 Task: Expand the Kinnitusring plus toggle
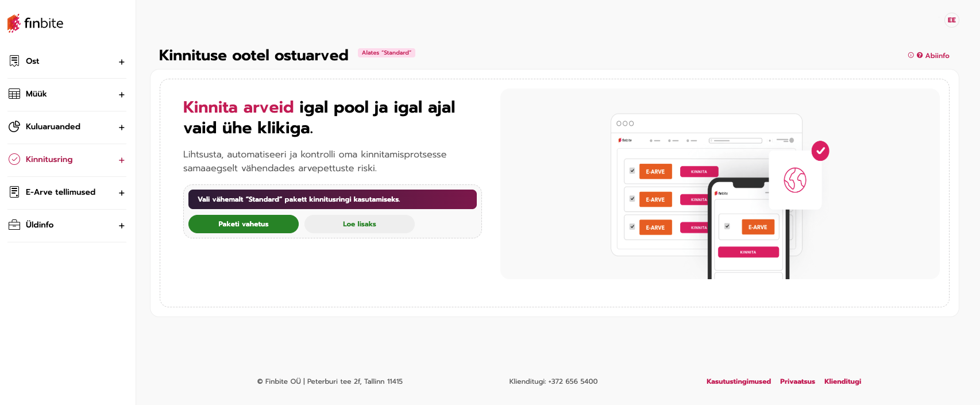(121, 160)
